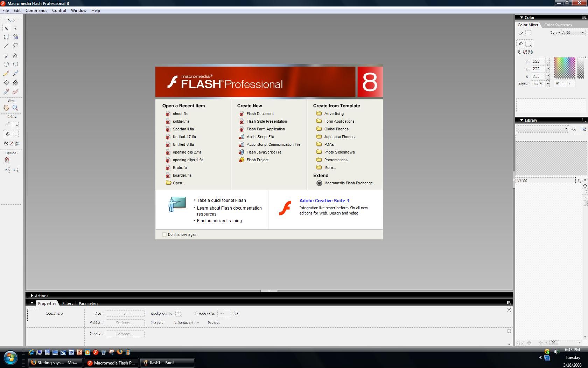This screenshot has height=368, width=588.
Task: Expand the Actions panel
Action: pyautogui.click(x=32, y=295)
